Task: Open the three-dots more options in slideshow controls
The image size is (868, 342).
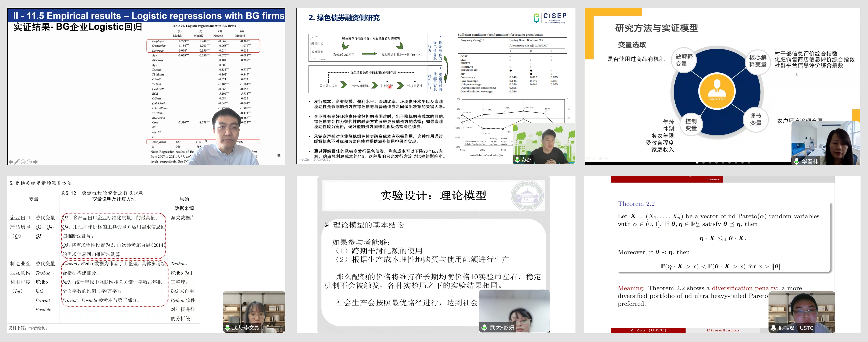Action: coord(29,162)
